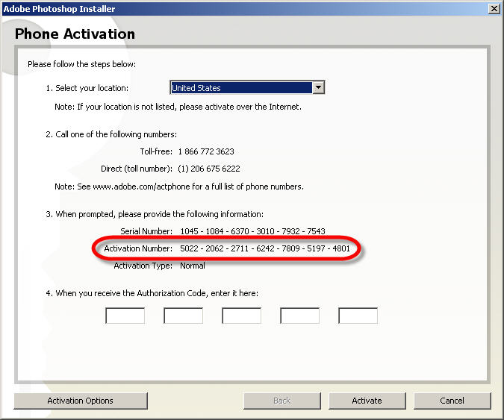Cancel the phone activation
Screen dimensions: 504x420
[x=452, y=401]
